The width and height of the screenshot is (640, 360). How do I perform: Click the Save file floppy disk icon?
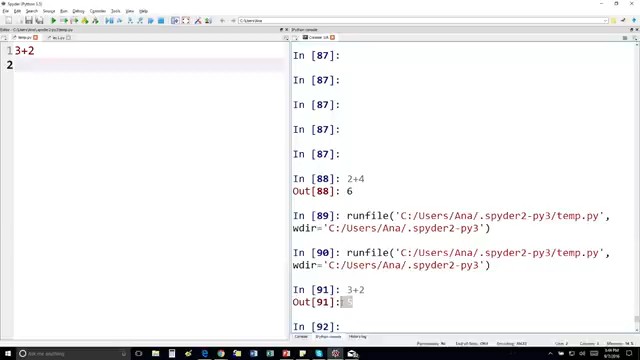(x=29, y=20)
